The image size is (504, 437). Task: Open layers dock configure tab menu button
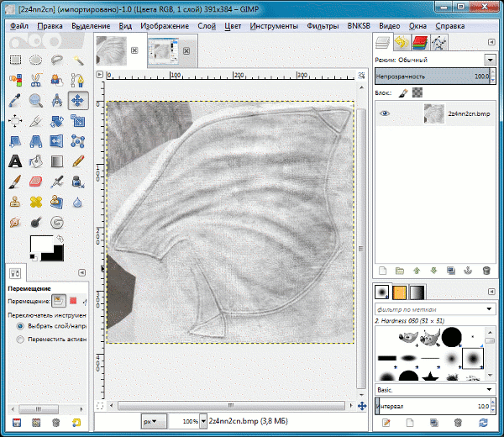(491, 42)
